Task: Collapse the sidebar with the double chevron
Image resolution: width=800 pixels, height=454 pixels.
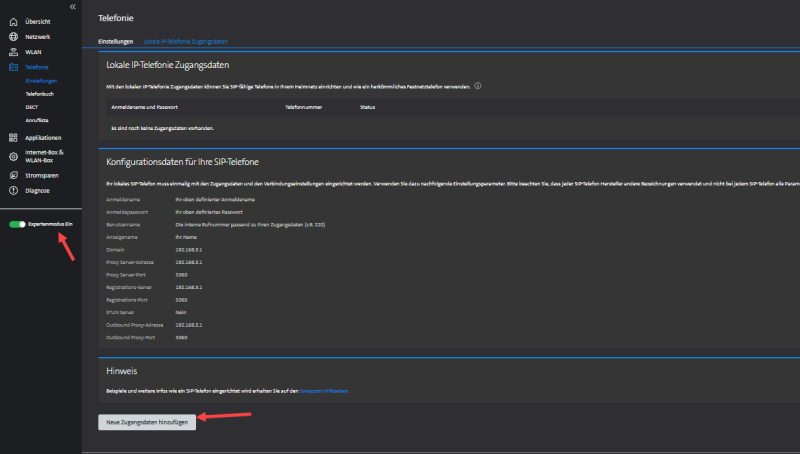Action: tap(72, 6)
